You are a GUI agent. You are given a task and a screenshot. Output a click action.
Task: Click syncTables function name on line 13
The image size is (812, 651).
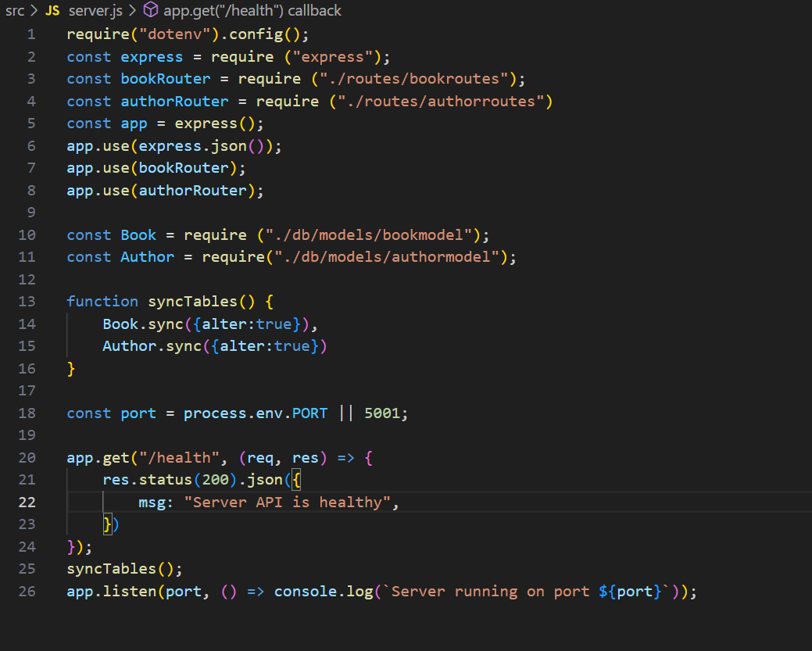(x=192, y=302)
